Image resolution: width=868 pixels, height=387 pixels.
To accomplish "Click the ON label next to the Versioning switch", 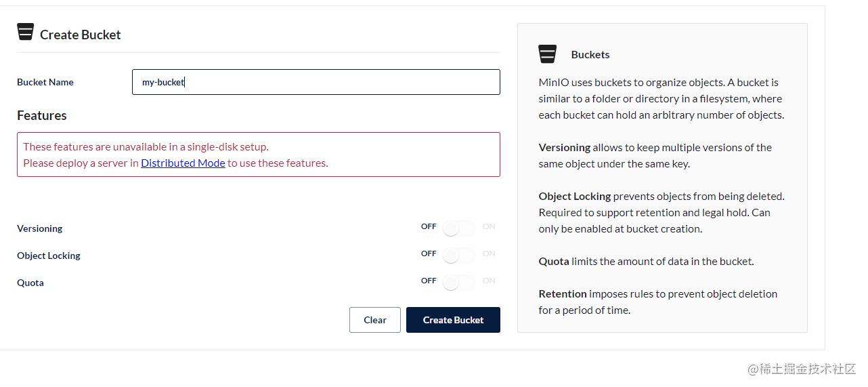I will tap(489, 226).
